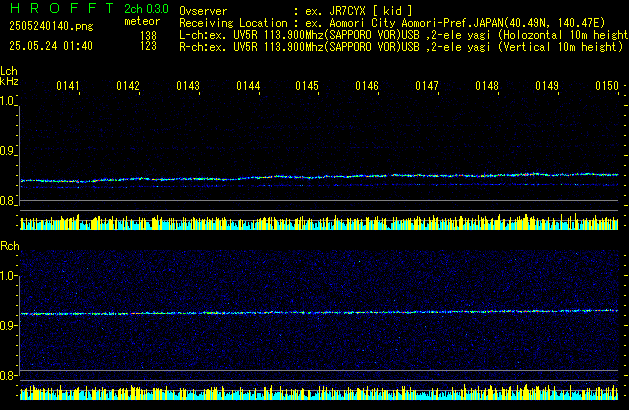Viewport: 629px width, 410px height.
Task: Click time marker 0145
Action: click(307, 86)
